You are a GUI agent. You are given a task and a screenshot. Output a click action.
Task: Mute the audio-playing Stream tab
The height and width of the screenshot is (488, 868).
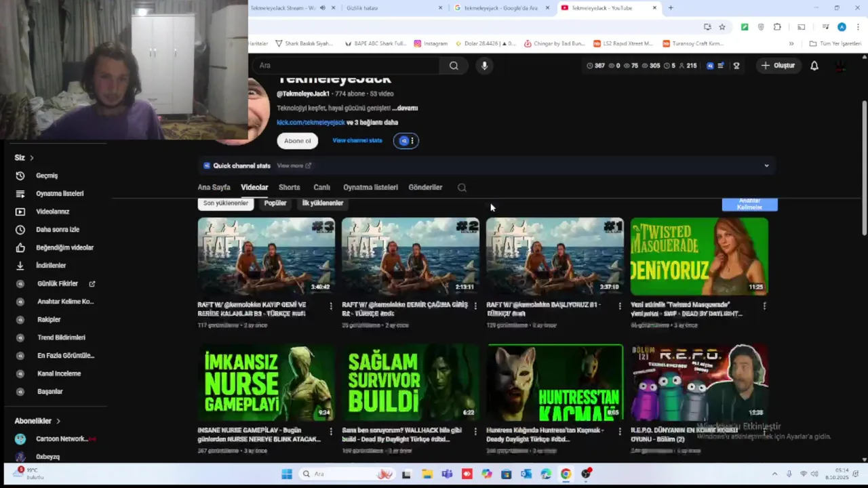coord(323,8)
